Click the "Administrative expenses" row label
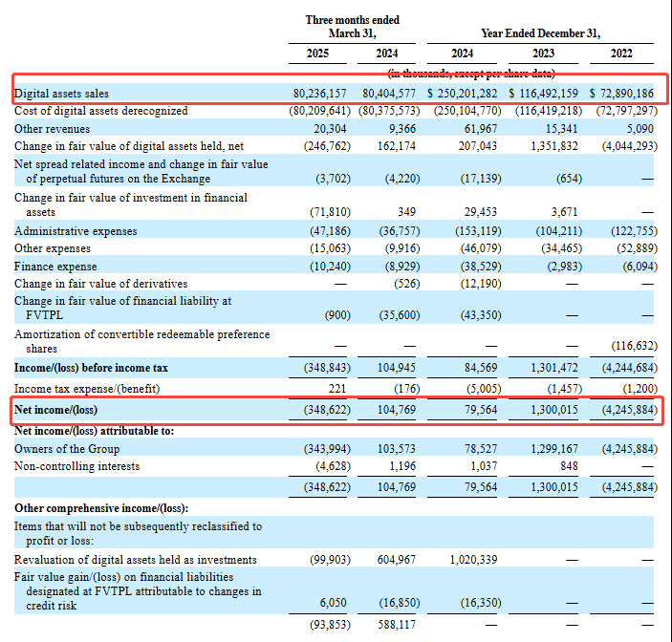The width and height of the screenshot is (672, 642). pyautogui.click(x=76, y=231)
